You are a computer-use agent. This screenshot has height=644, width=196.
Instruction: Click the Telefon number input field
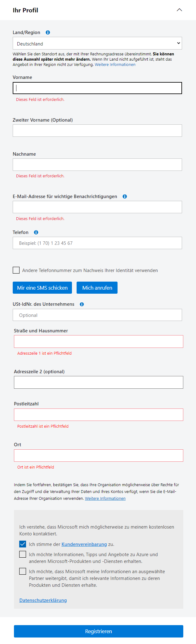(97, 243)
